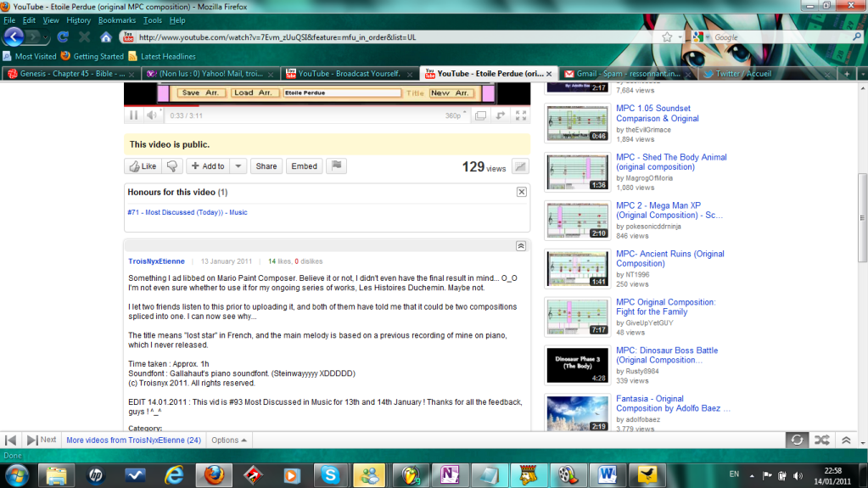Open Skype from taskbar
Screen dimensions: 868x488
[330, 475]
